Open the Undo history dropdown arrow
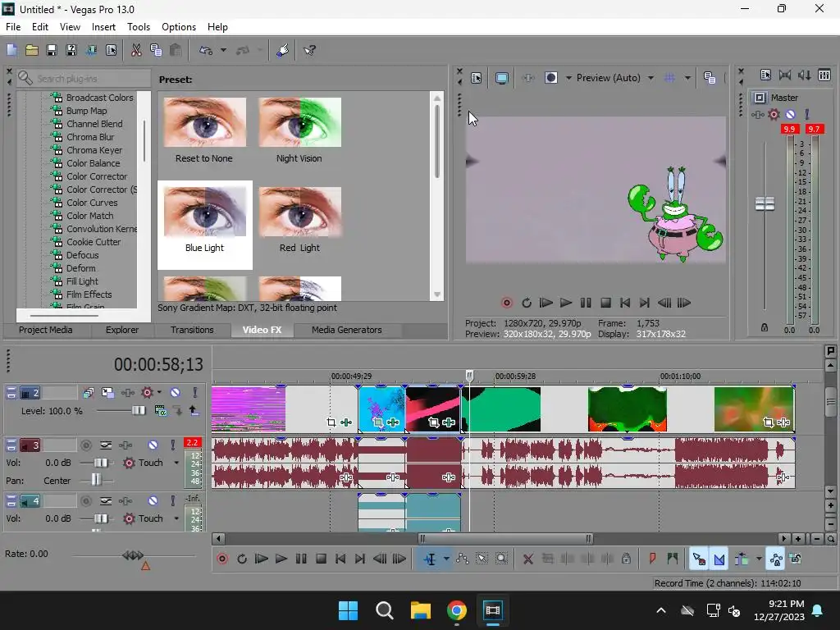The width and height of the screenshot is (840, 630). click(223, 50)
